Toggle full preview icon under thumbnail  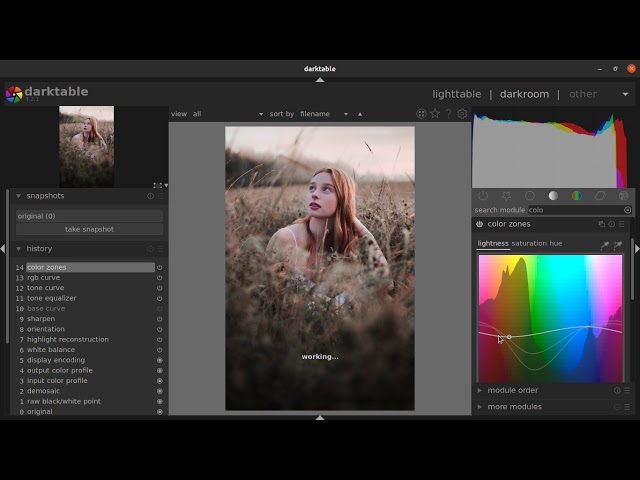pyautogui.click(x=158, y=185)
